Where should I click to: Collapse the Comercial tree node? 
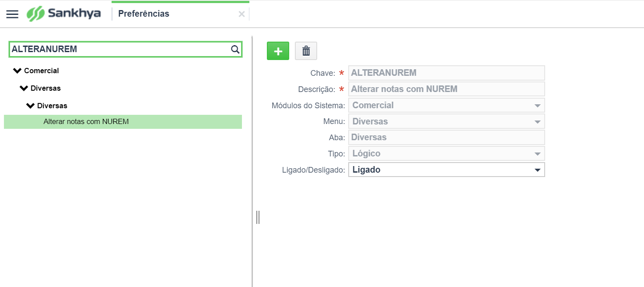[x=17, y=71]
